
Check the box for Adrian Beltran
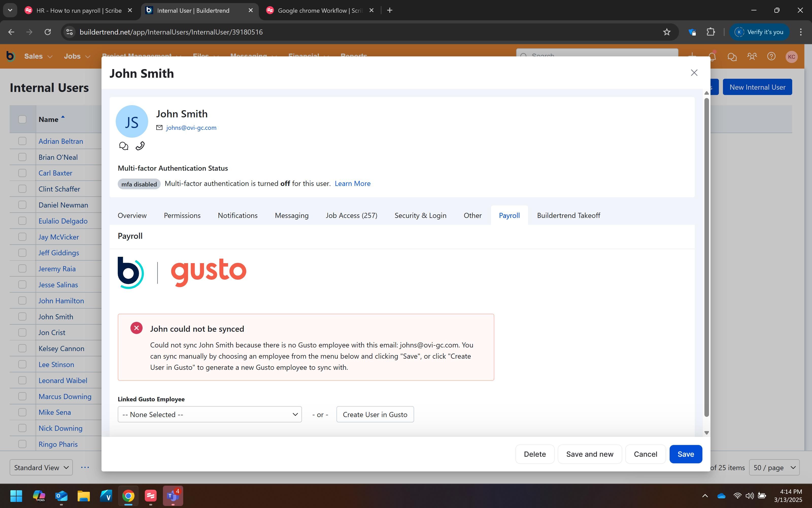(22, 141)
